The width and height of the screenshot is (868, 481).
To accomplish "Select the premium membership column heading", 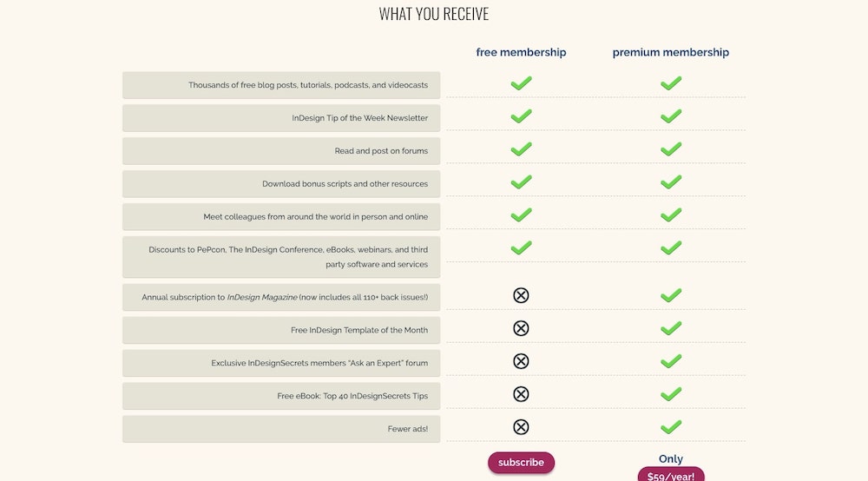I will click(x=671, y=52).
